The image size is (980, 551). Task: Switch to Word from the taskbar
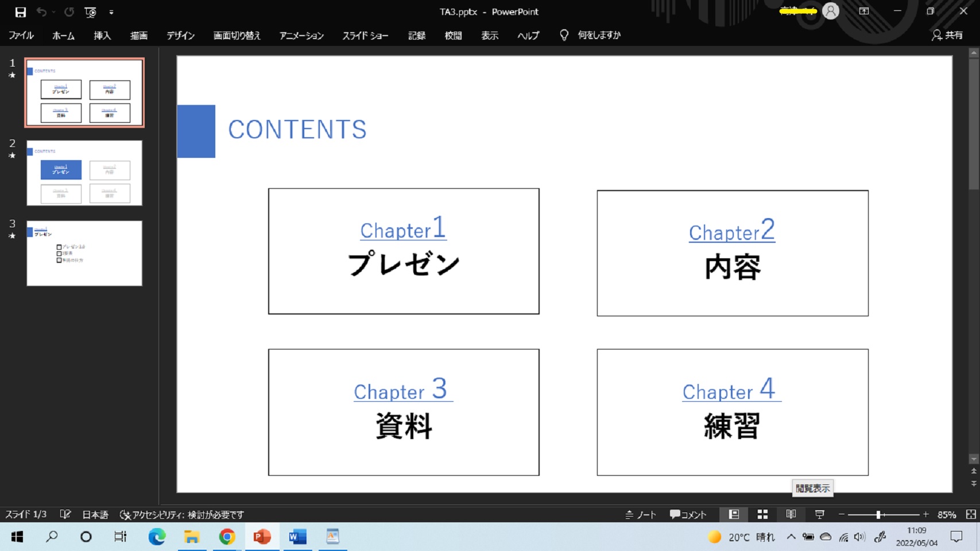coord(297,537)
